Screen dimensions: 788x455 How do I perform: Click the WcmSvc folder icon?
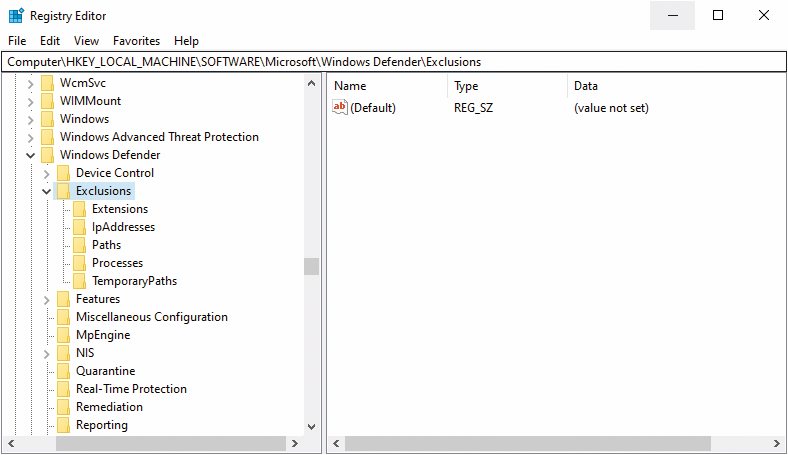[47, 83]
